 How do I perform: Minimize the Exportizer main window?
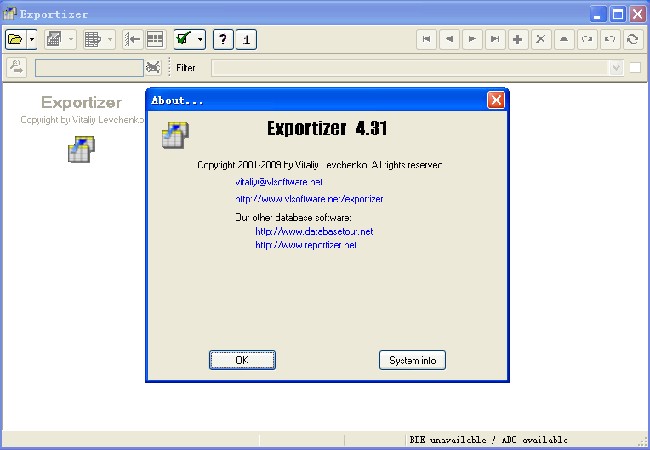click(597, 15)
